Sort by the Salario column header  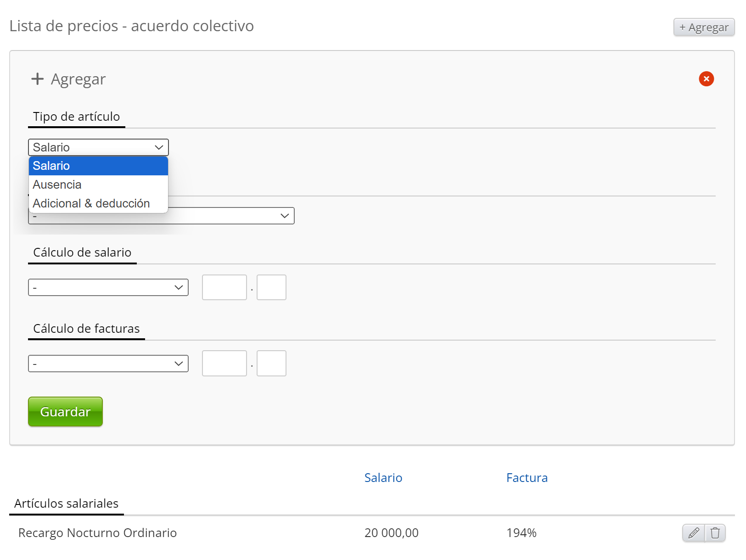[383, 478]
